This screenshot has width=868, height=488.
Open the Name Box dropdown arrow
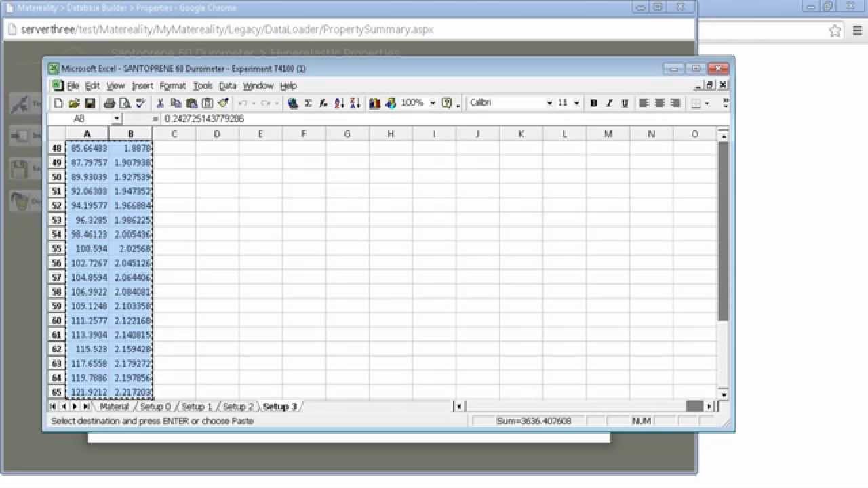click(117, 119)
